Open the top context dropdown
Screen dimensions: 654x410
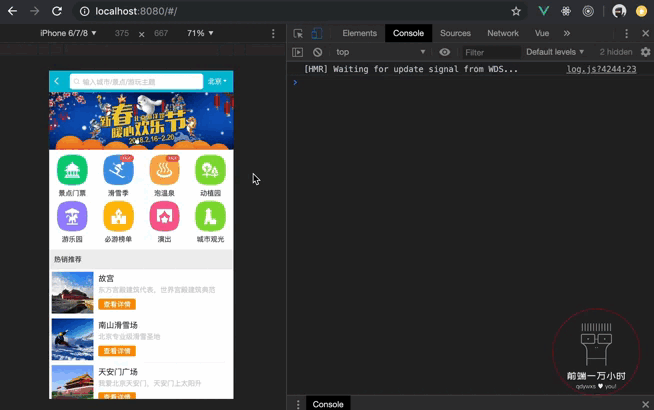[x=380, y=52]
